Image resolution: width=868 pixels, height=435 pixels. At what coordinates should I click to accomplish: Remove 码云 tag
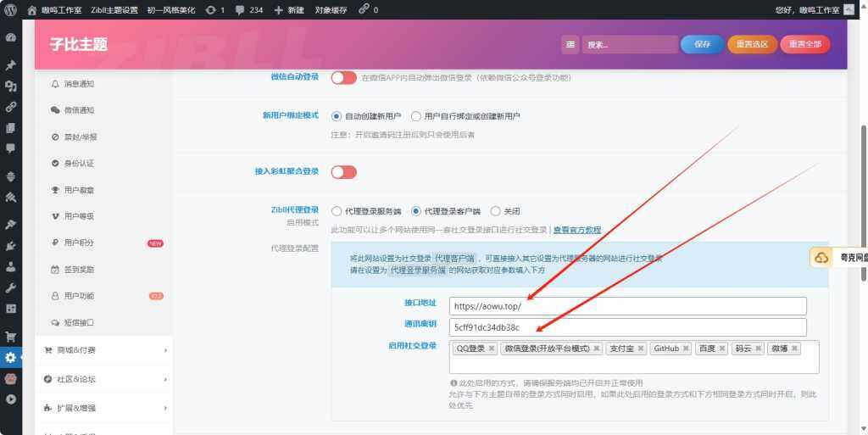(x=758, y=349)
